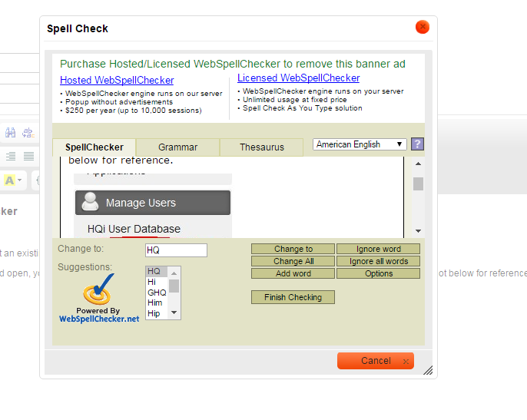Click the Change to button
The height and width of the screenshot is (420, 527).
pyautogui.click(x=293, y=249)
